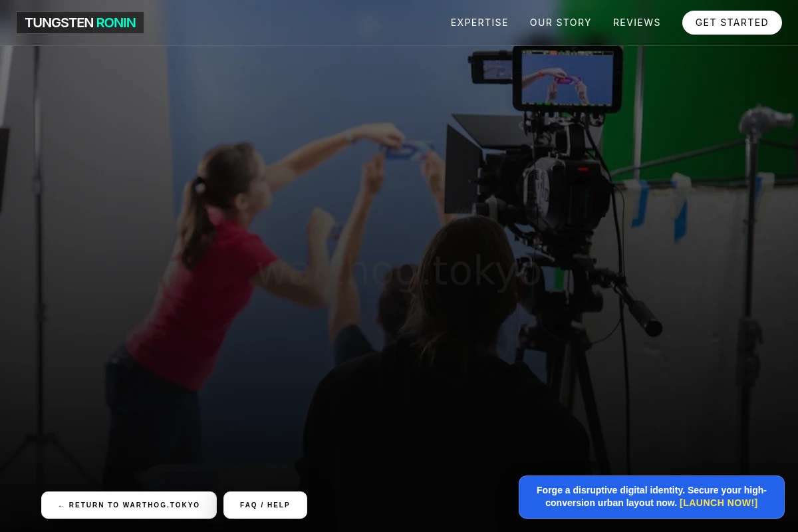This screenshot has height=532, width=798.
Task: Click the Tungsten Ronin logo
Action: (x=80, y=23)
